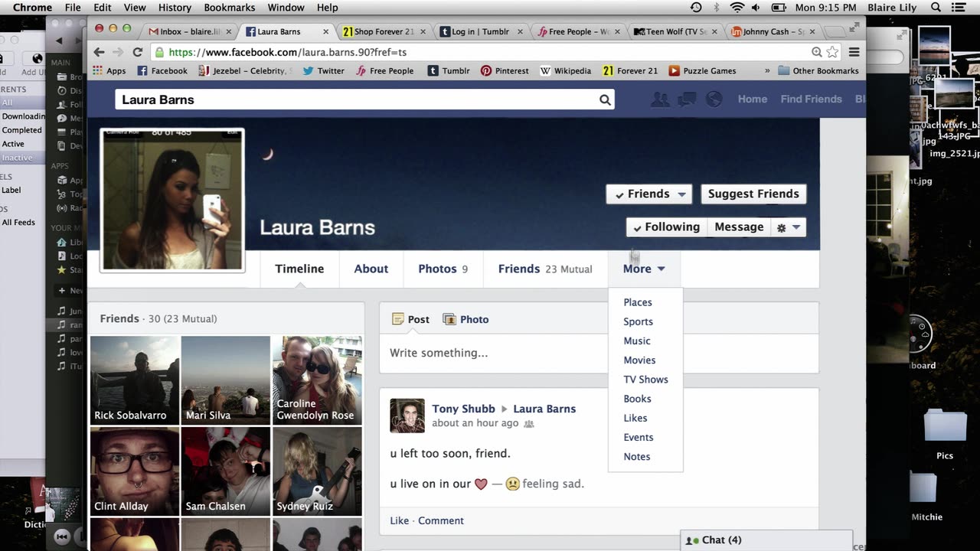Select TV Shows from the More menu
980x551 pixels.
[x=645, y=380]
